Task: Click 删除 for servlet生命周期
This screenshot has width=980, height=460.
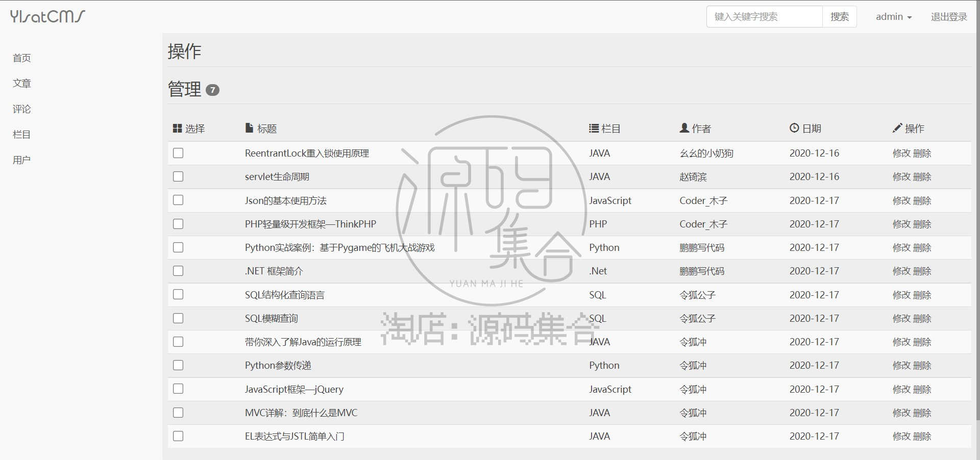Action: click(922, 177)
